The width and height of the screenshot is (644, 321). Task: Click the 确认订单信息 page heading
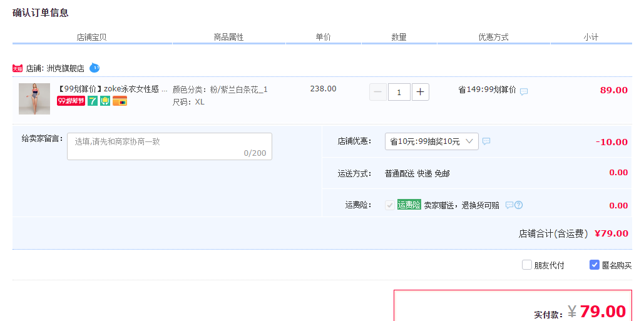(x=40, y=13)
